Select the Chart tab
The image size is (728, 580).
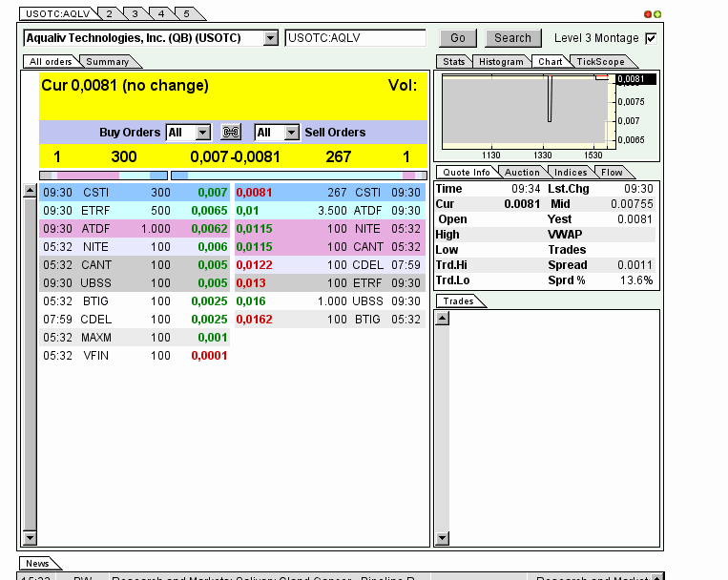click(x=551, y=62)
